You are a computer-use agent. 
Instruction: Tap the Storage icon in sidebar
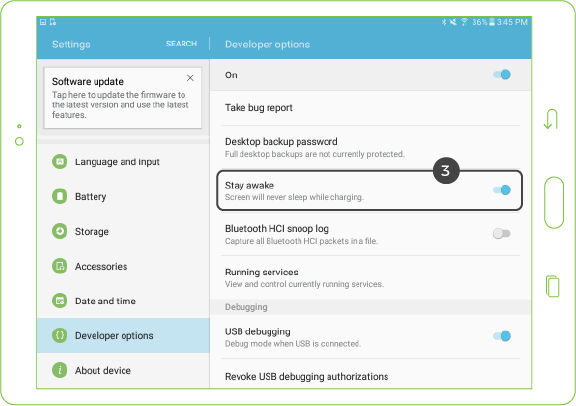(x=60, y=231)
